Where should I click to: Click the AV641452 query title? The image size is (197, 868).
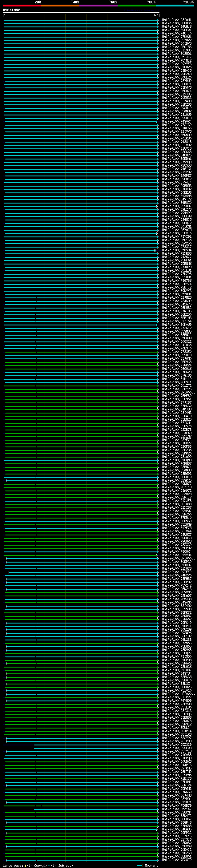click(x=11, y=10)
